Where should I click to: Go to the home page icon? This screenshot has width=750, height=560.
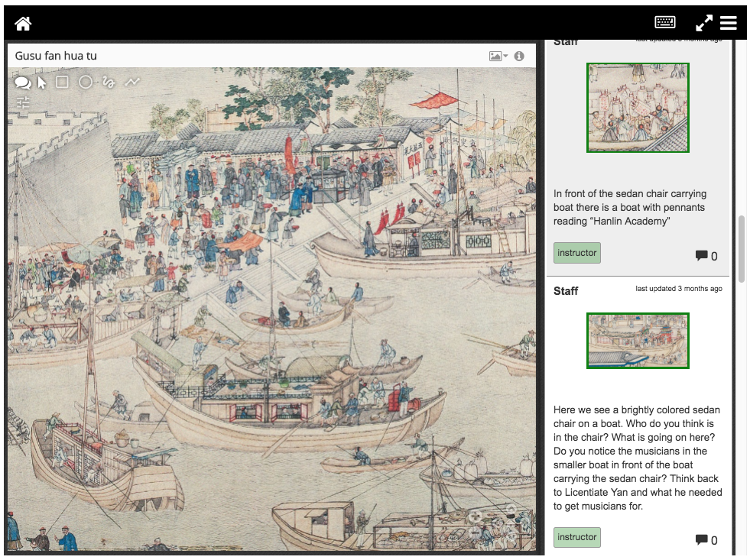(23, 23)
